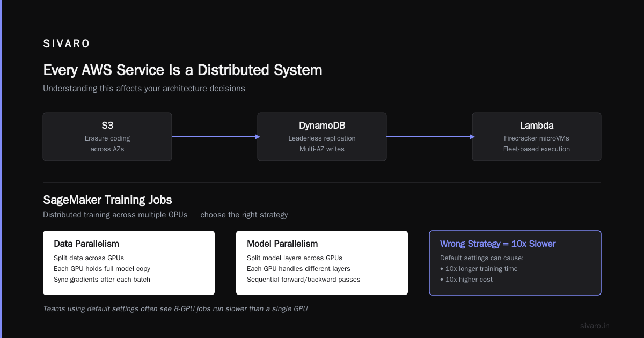The image size is (644, 338).
Task: Click the italic footnote about 8-GPU jobs
Action: tap(175, 308)
